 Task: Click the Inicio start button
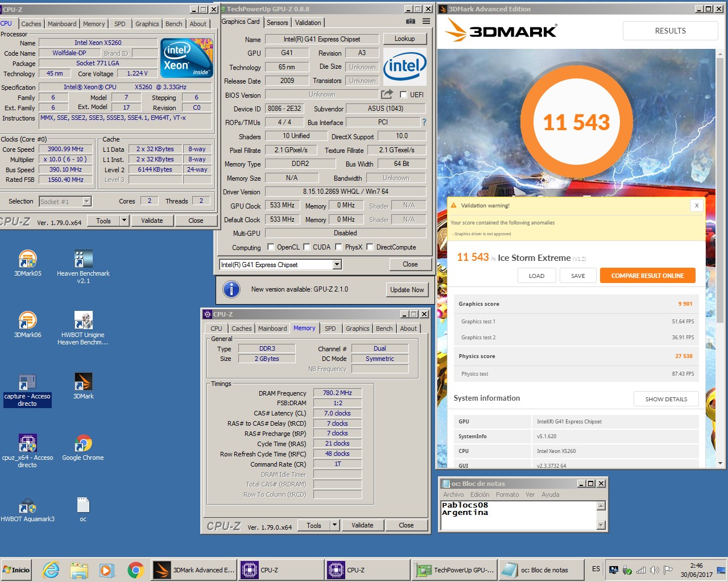pos(17,569)
